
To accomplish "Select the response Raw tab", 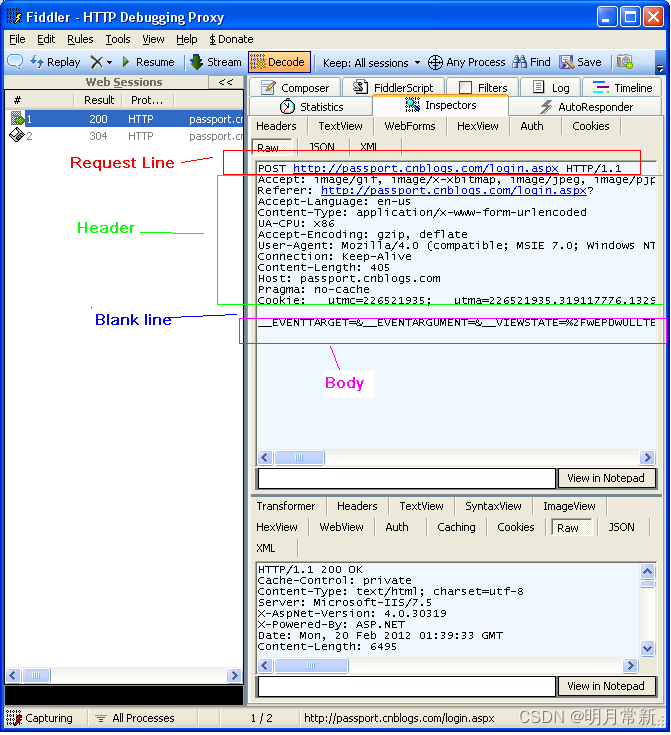I will point(571,528).
